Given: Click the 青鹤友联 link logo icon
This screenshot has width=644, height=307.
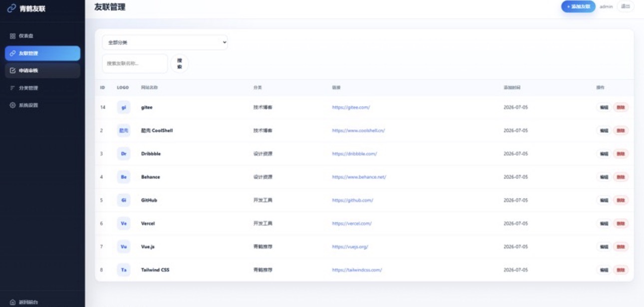Looking at the screenshot, I should pos(11,8).
